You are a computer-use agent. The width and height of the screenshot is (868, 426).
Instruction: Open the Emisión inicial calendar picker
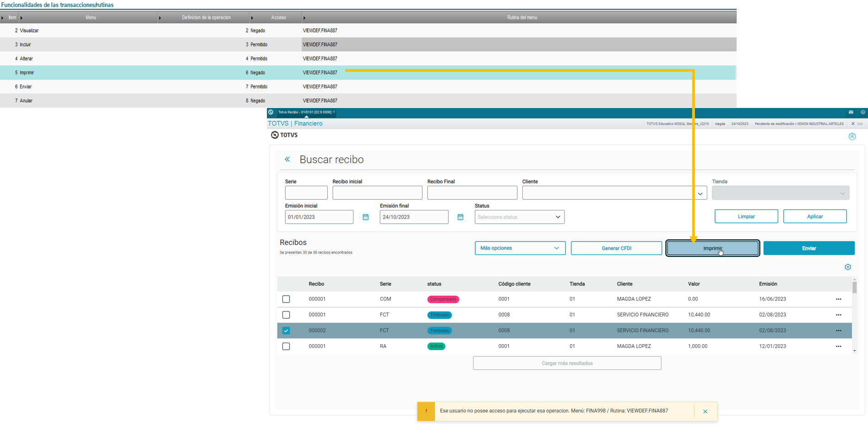click(365, 217)
